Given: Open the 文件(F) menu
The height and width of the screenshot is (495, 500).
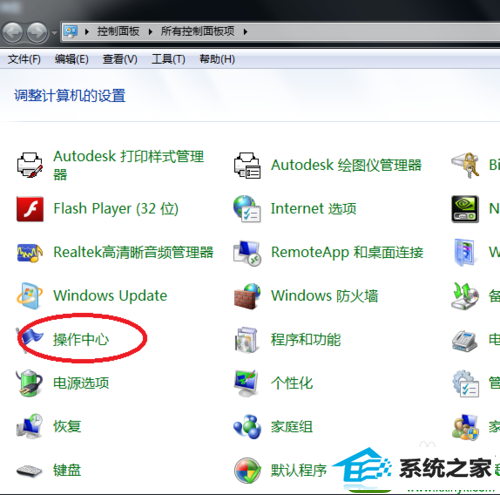Looking at the screenshot, I should click(24, 59).
